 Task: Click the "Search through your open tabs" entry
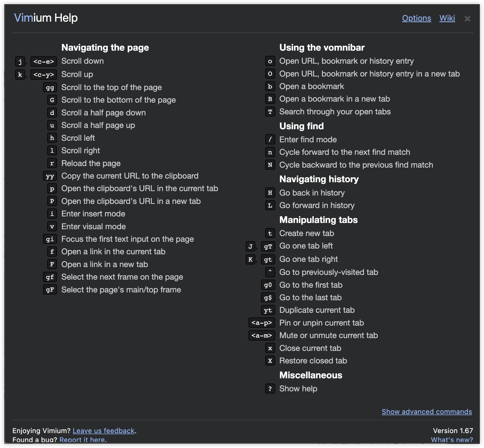point(335,112)
